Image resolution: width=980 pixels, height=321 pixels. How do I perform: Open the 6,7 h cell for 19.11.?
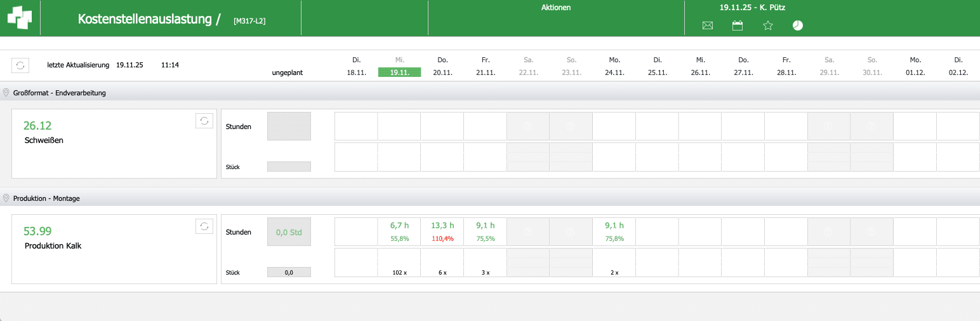pyautogui.click(x=399, y=231)
